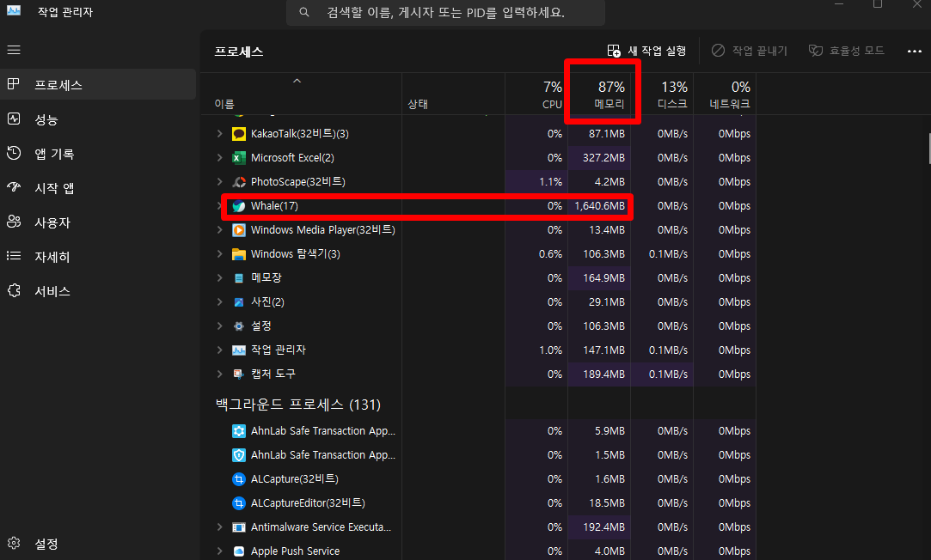Click the 1.1% CPU value of PhotoScape

(550, 182)
